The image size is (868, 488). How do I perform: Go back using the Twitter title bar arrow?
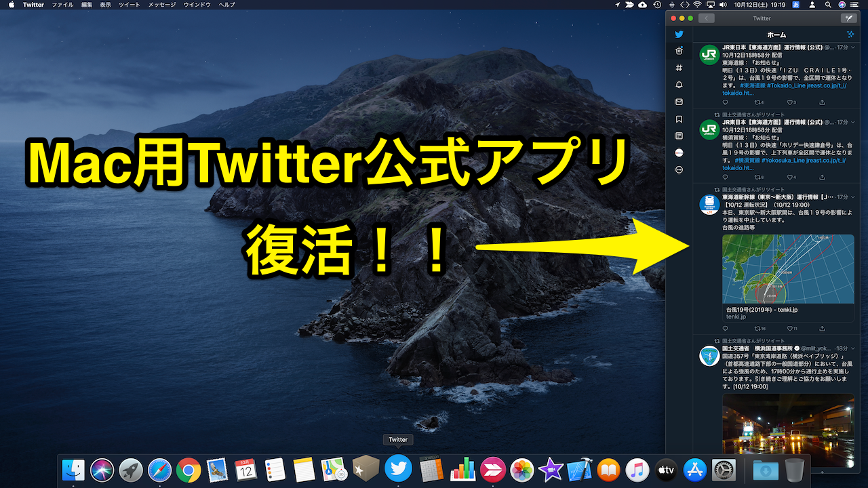(x=706, y=18)
